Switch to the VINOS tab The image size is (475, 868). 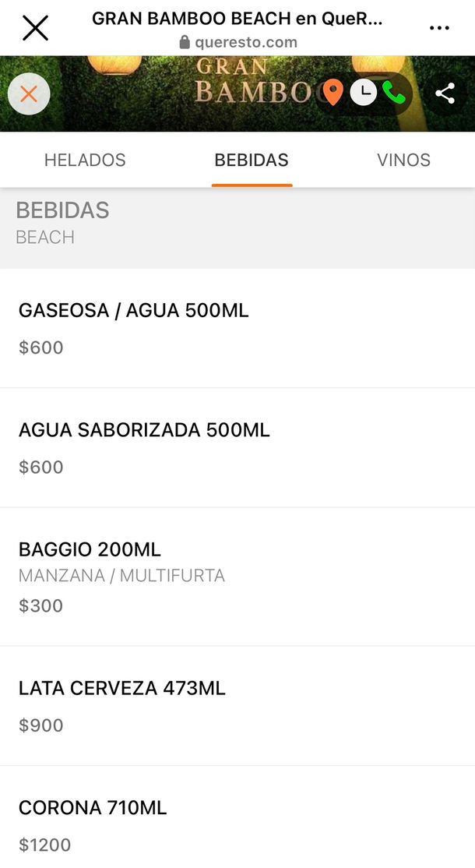coord(403,160)
